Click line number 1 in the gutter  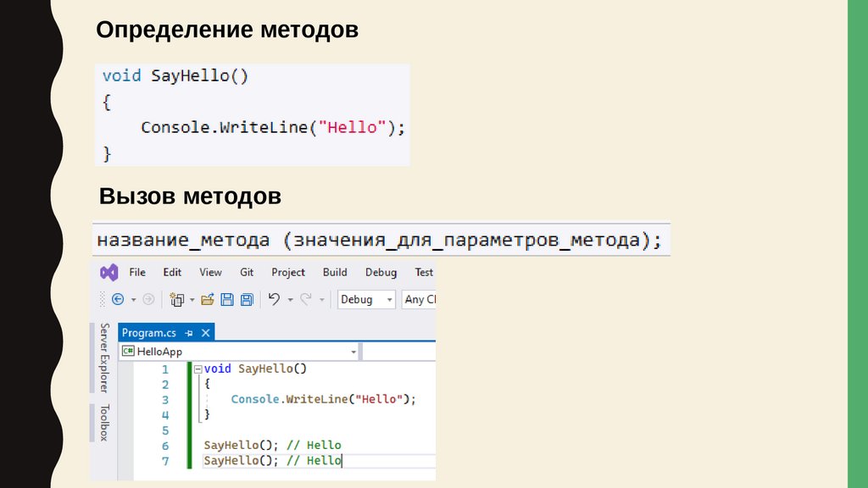point(165,369)
